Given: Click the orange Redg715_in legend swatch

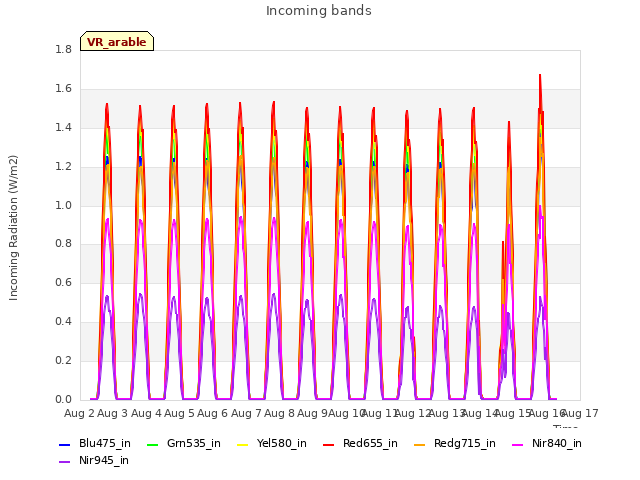Looking at the screenshot, I should click(419, 444).
